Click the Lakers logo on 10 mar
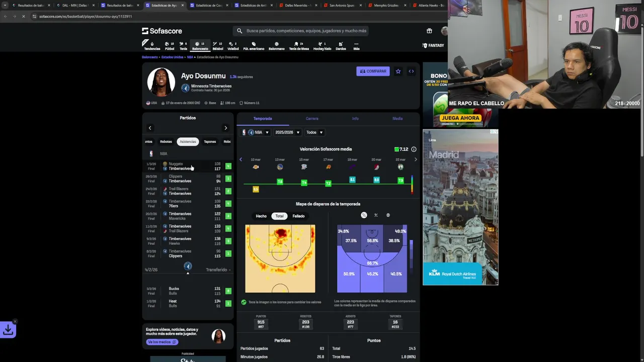This screenshot has height=362, width=644. pos(256,167)
